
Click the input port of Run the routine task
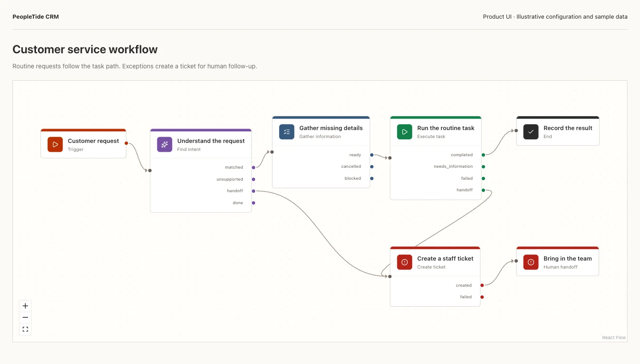(390, 158)
